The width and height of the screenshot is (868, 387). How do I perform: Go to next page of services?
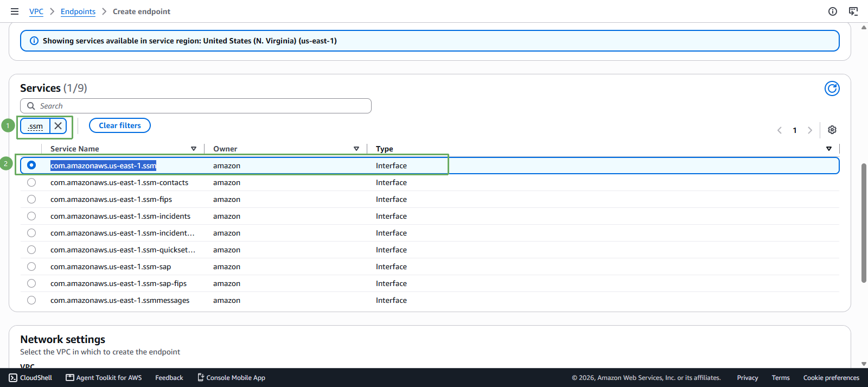click(x=810, y=130)
